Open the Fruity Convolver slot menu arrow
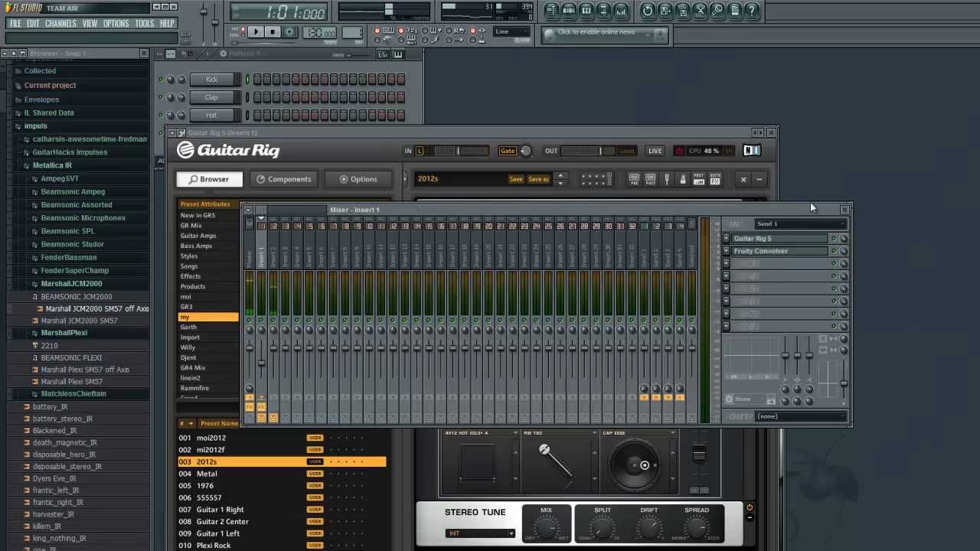This screenshot has width=980, height=551. pos(727,251)
